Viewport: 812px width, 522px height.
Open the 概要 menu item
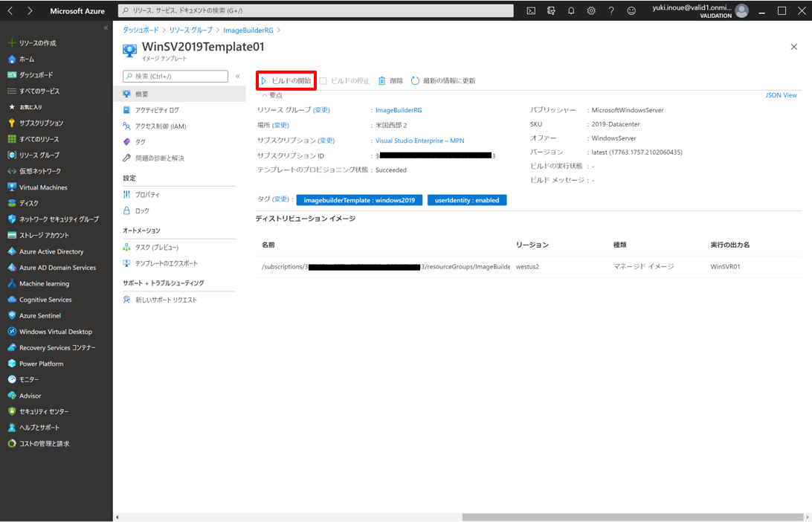pyautogui.click(x=180, y=94)
